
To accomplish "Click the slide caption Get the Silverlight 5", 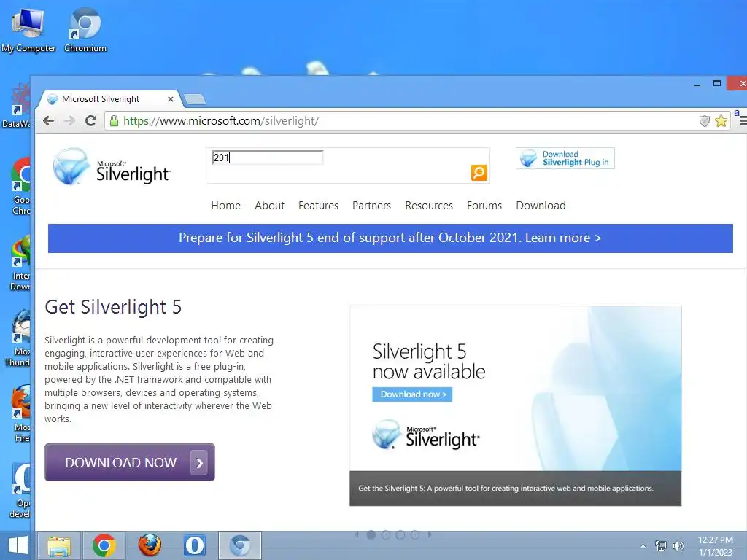I will (506, 489).
